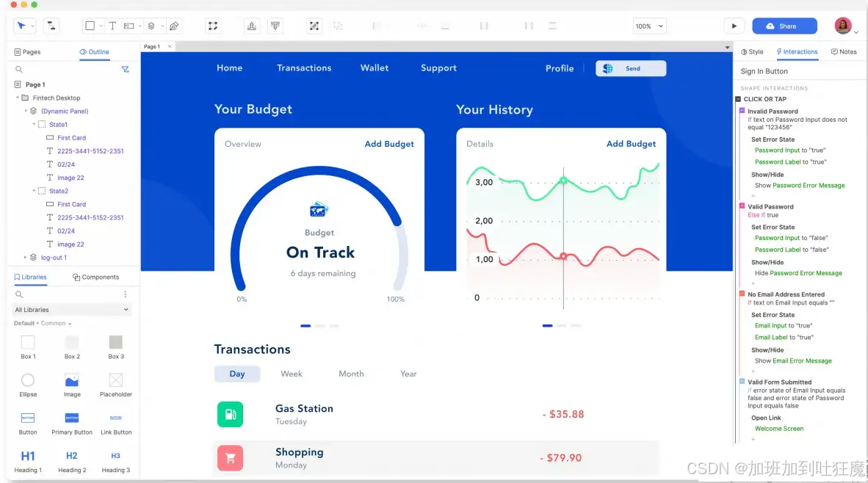Click the outline filter icon
The height and width of the screenshot is (483, 868).
pos(125,69)
